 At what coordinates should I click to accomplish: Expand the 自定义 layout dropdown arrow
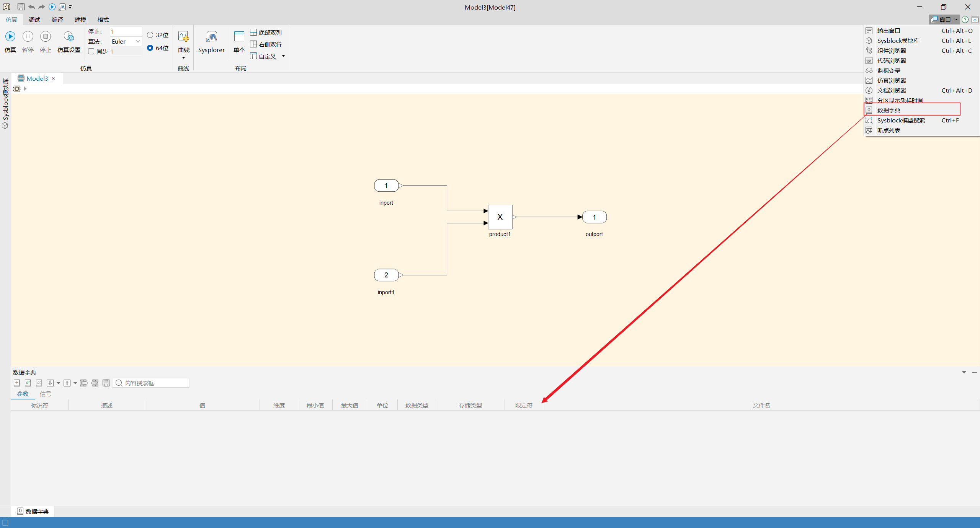pyautogui.click(x=284, y=56)
